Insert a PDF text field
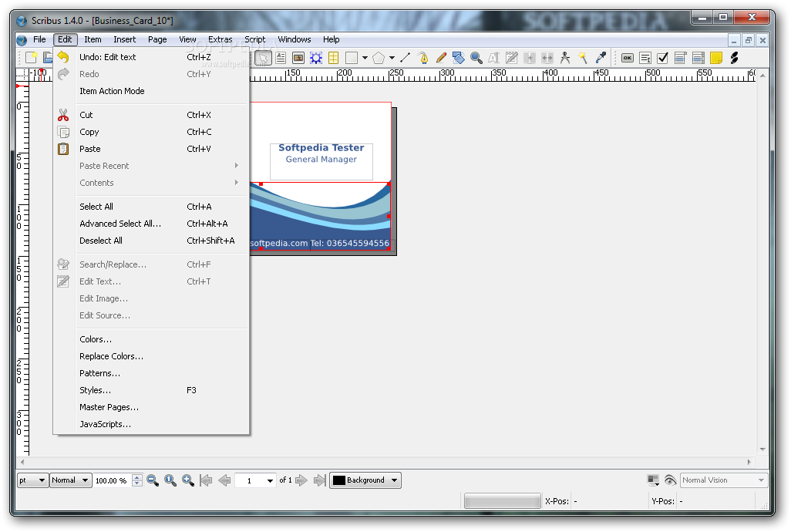This screenshot has width=791, height=532. point(645,58)
